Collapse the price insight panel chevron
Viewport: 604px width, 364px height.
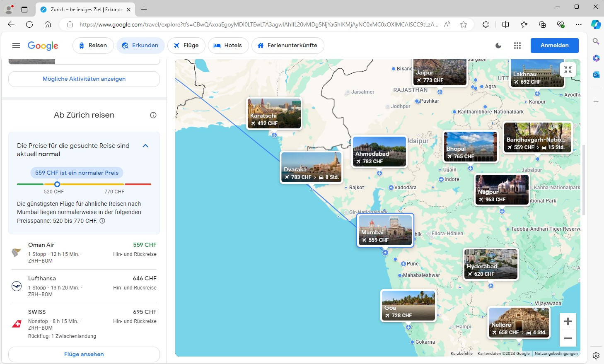pos(145,146)
